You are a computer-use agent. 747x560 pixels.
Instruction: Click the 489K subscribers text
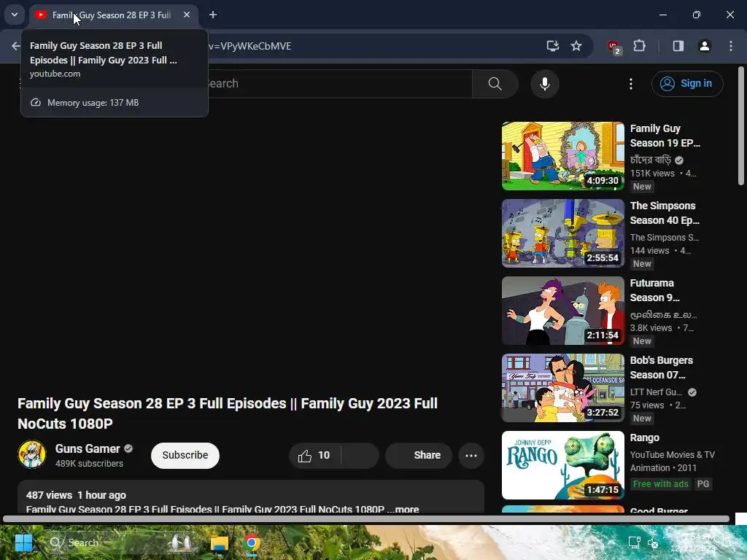coord(89,463)
